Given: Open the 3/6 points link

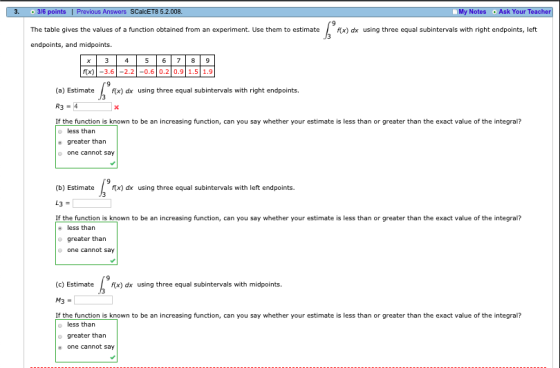Looking at the screenshot, I should 51,12.
